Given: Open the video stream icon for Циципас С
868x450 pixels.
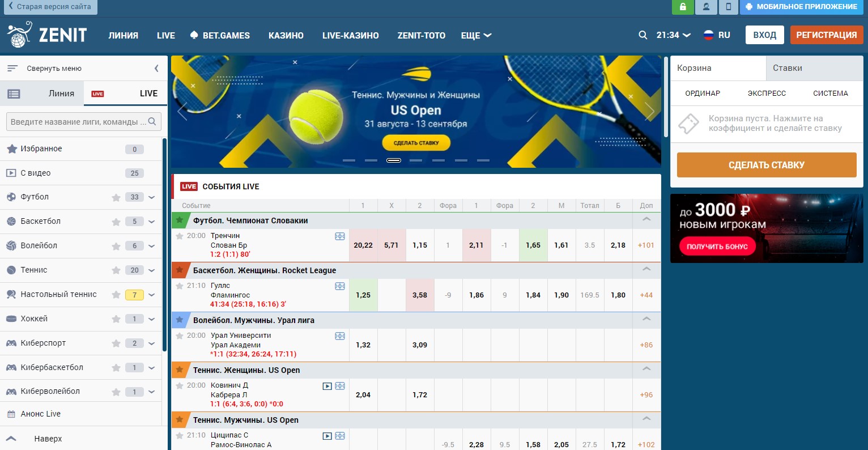Looking at the screenshot, I should click(x=327, y=436).
